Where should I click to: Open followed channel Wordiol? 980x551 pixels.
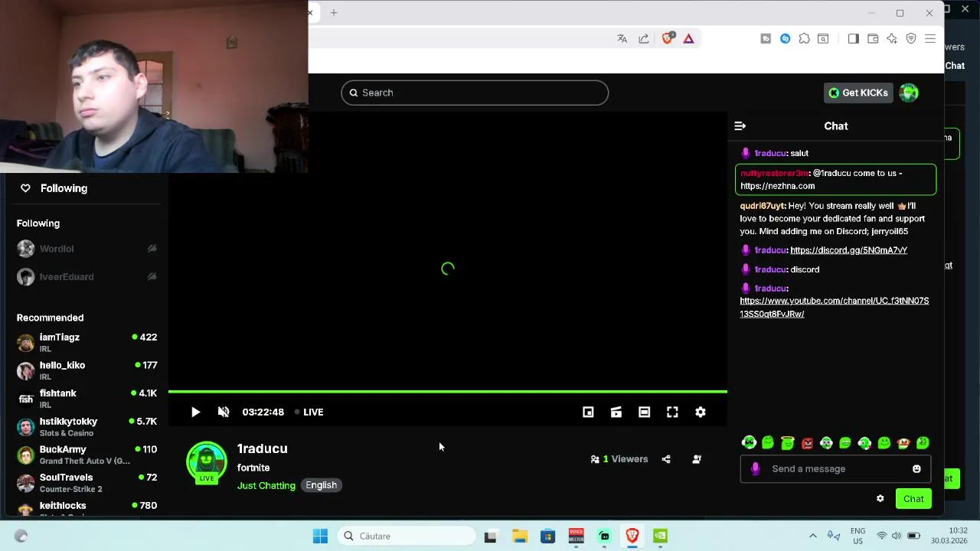[x=87, y=249]
